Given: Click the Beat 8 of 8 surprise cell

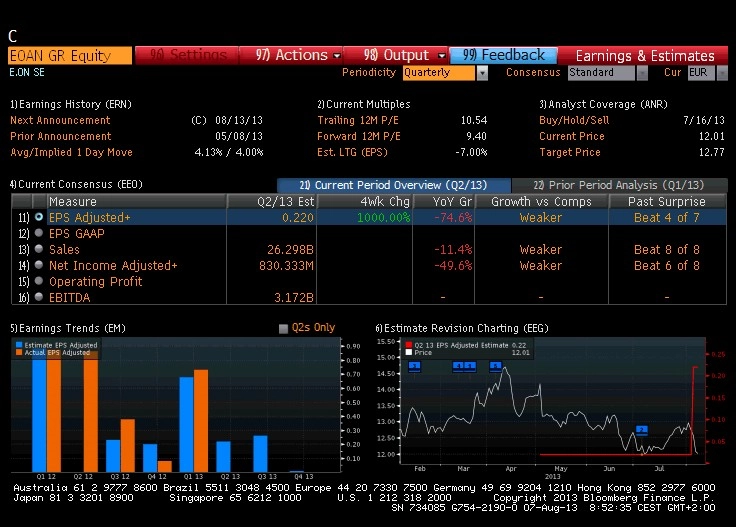Looking at the screenshot, I should (x=667, y=250).
